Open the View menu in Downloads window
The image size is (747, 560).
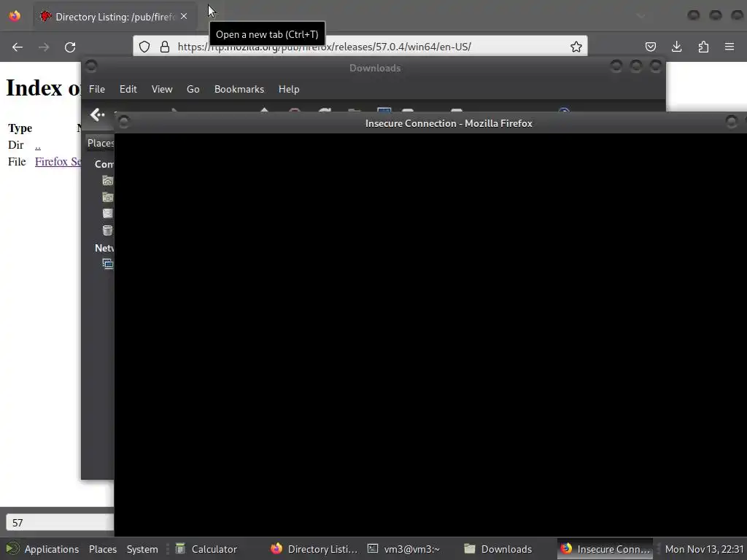click(162, 89)
